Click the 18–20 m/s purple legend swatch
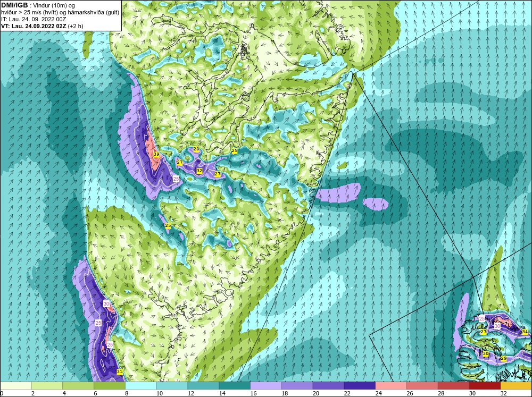 click(x=297, y=385)
